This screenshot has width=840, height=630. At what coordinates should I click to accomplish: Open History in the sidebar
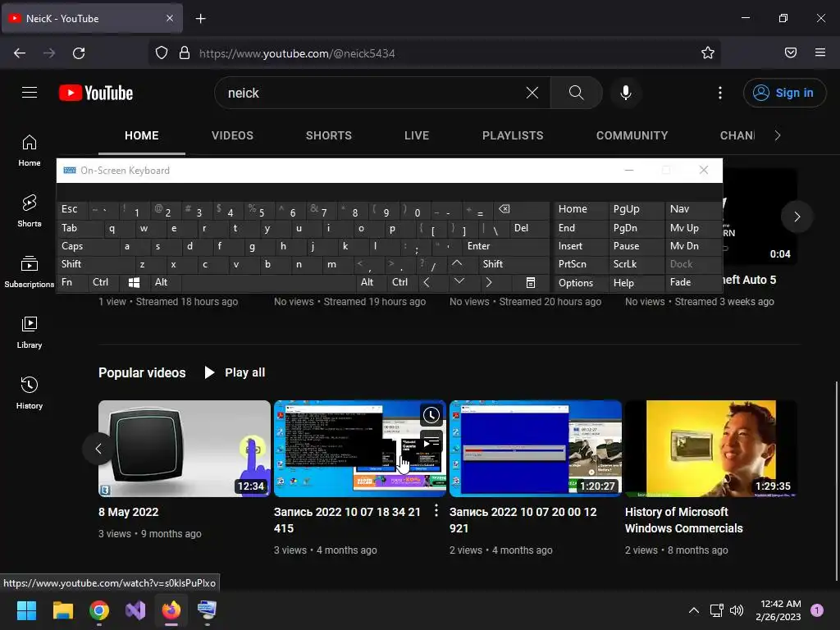pos(30,393)
